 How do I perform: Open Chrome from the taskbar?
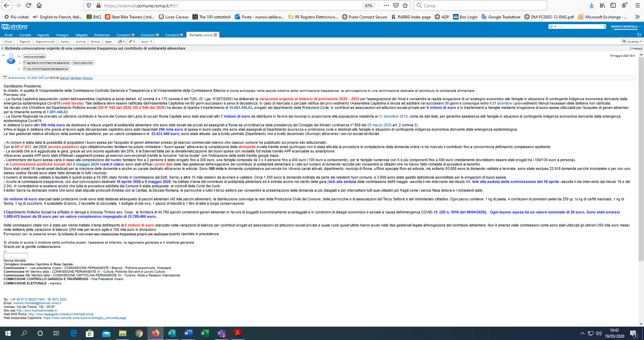(139, 333)
